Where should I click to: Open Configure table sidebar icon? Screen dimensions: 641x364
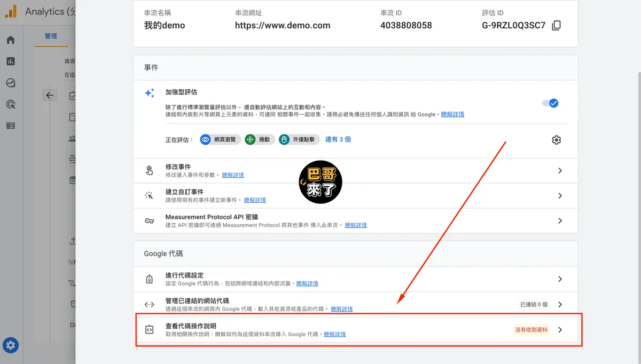coord(11,126)
